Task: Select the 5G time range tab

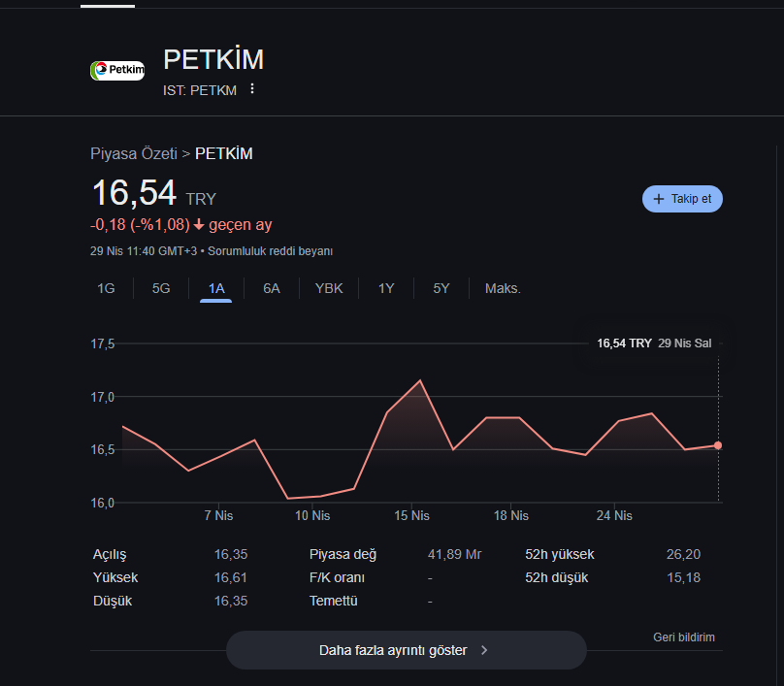Action: click(x=161, y=288)
